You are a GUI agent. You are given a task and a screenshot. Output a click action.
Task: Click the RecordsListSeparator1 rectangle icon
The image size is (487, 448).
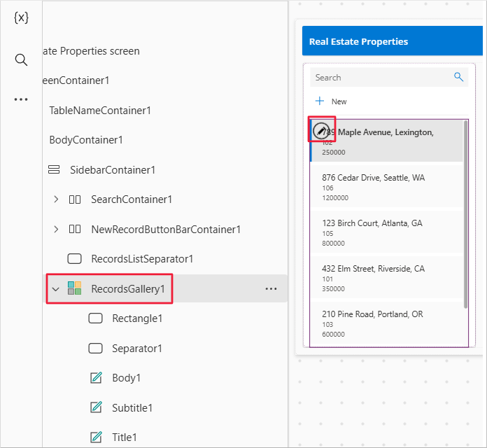75,259
